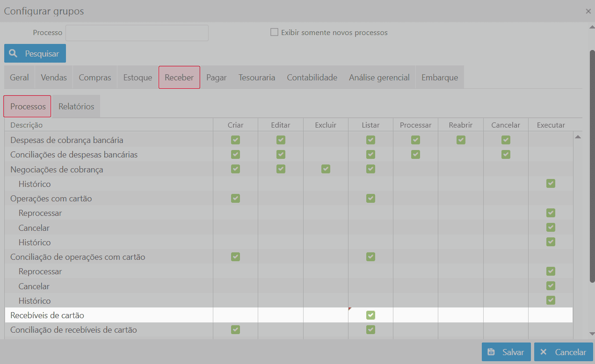Go to the Vendas tab
Viewport: 595px width, 364px height.
click(x=54, y=78)
